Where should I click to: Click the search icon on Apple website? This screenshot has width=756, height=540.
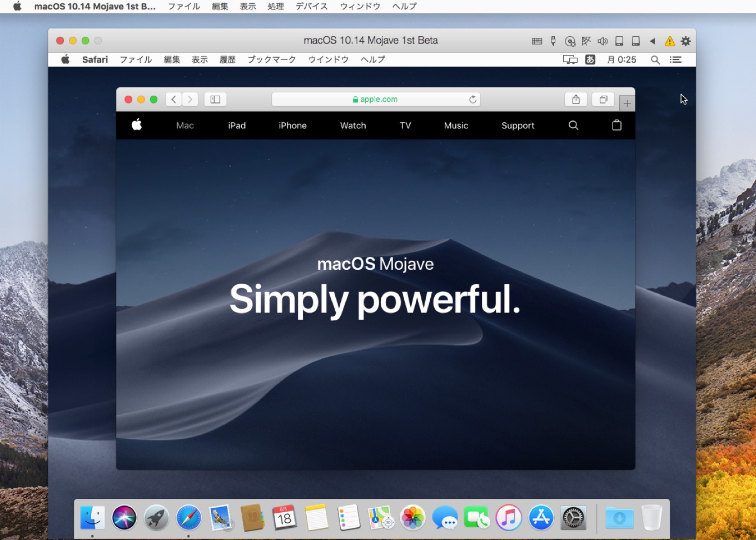click(574, 126)
